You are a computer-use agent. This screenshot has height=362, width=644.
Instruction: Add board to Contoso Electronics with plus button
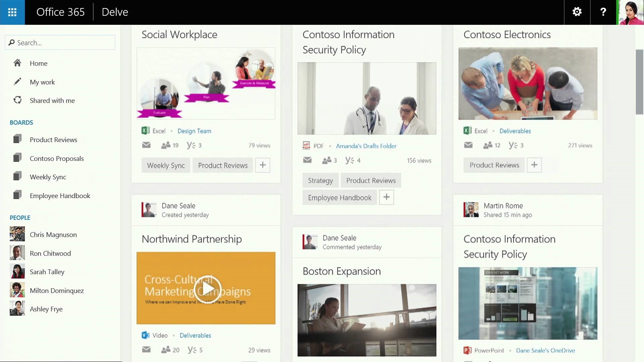(534, 165)
